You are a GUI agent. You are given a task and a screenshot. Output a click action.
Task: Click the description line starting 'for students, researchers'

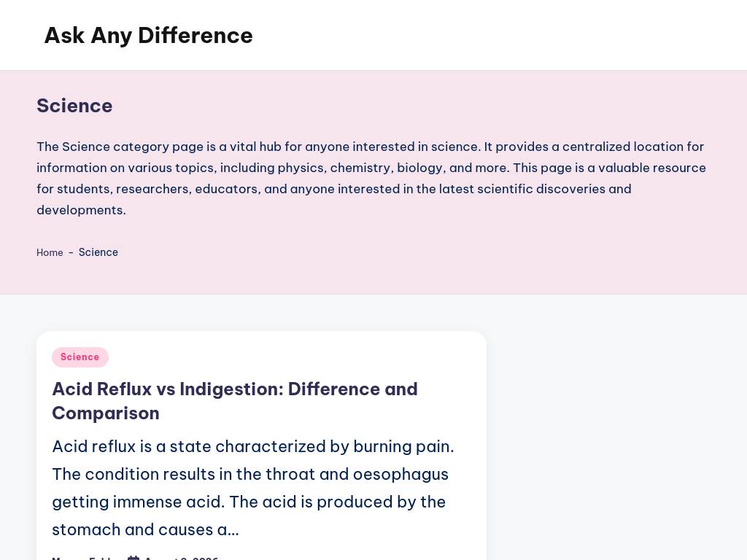point(334,189)
